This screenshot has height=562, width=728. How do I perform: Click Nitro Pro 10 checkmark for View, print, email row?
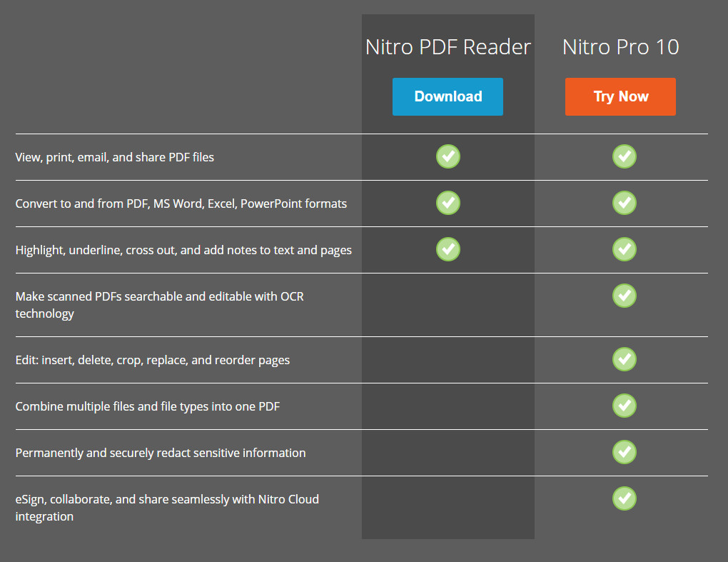(x=625, y=156)
